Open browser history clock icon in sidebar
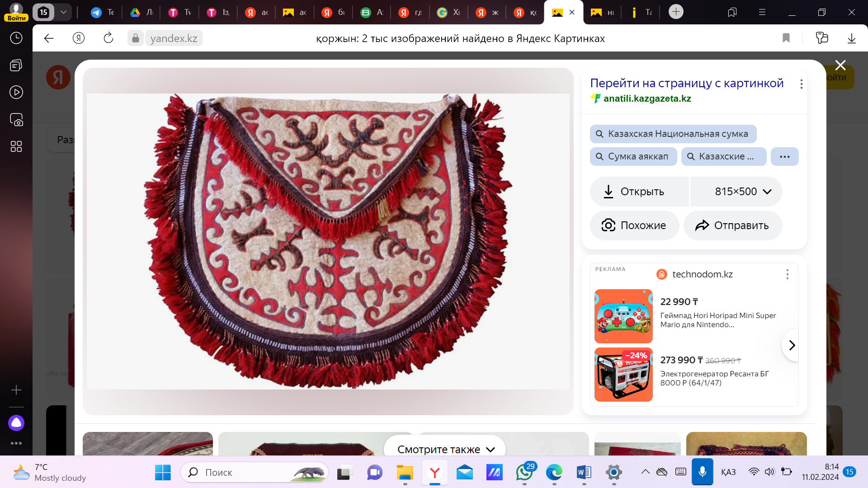 16,38
